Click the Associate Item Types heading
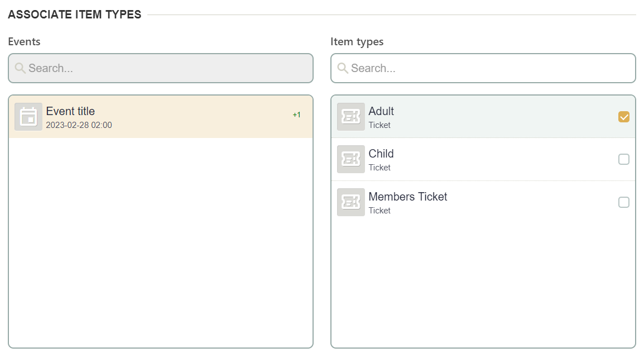The height and width of the screenshot is (357, 644). click(75, 15)
